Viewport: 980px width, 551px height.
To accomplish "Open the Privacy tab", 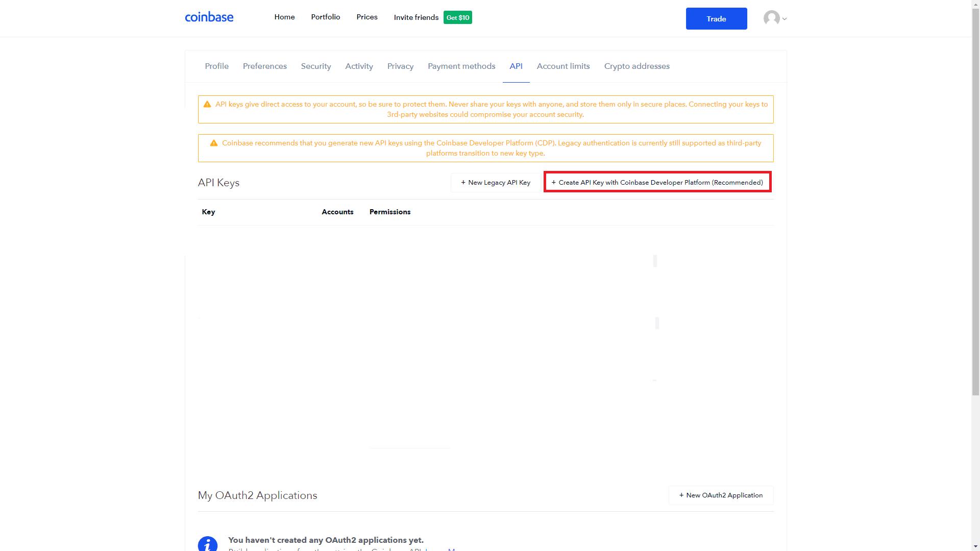I will (400, 66).
